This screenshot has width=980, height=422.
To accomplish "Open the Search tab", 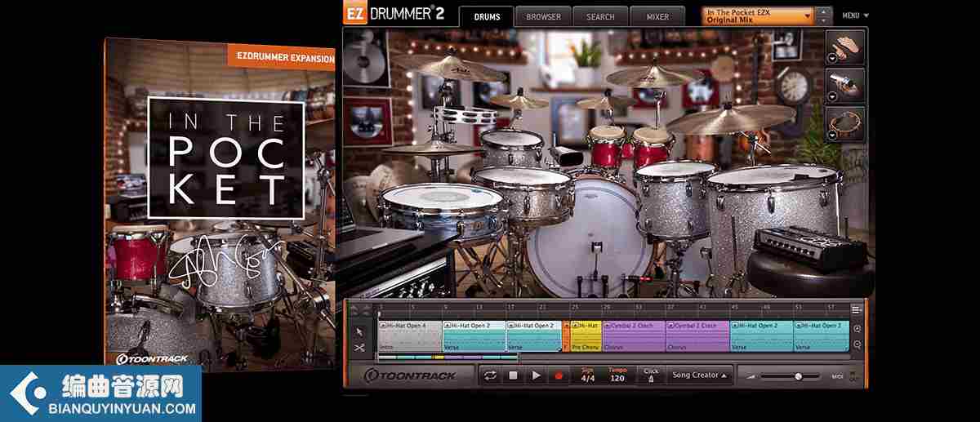I will [600, 16].
